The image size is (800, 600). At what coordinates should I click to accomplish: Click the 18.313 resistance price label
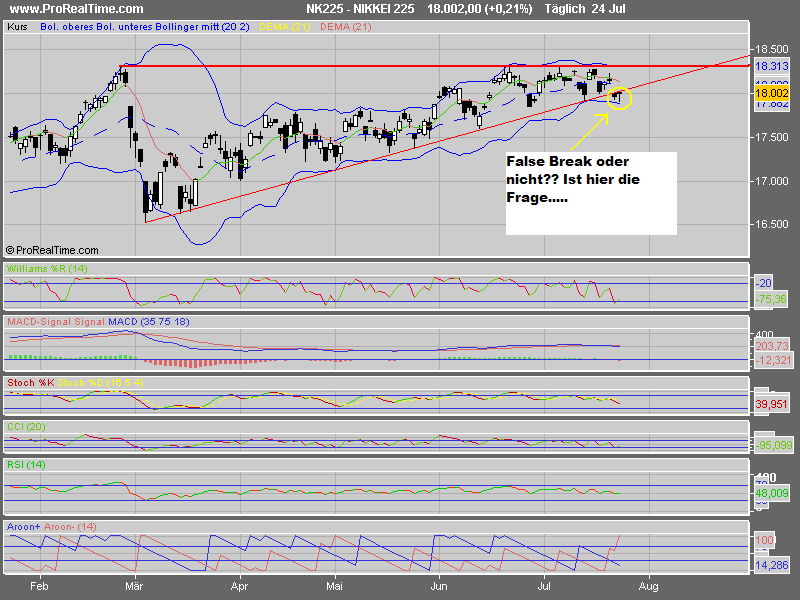(771, 66)
